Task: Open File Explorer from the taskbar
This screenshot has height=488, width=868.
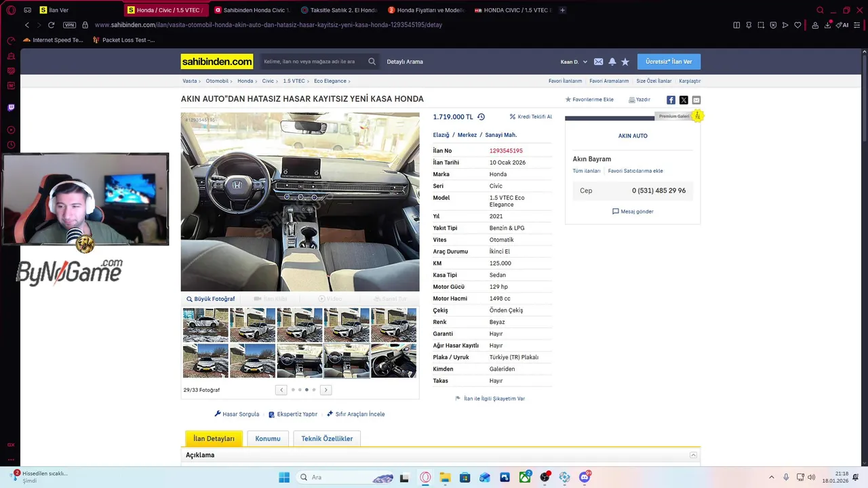Action: 445,477
